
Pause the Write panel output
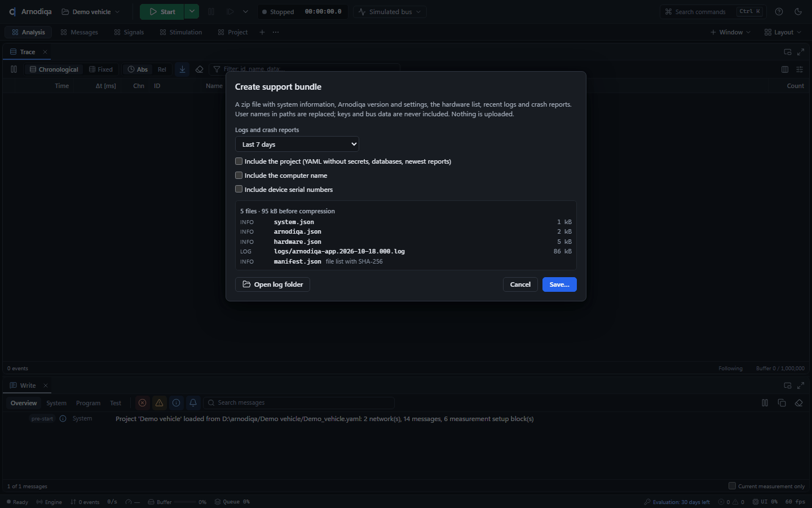click(x=765, y=403)
